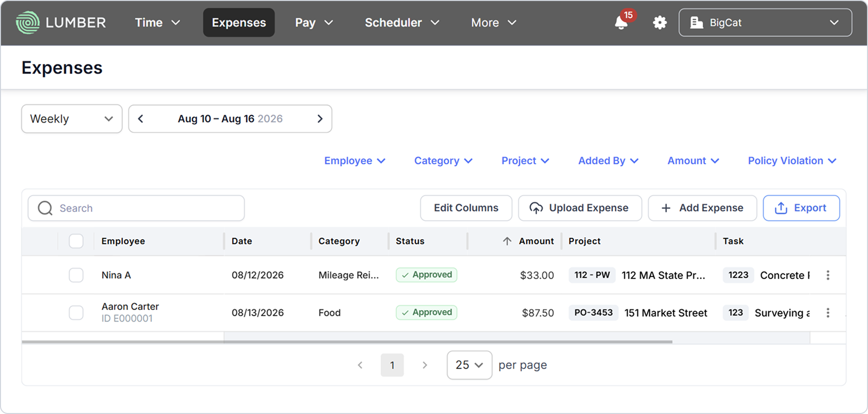
Task: Click the Task column header
Action: (x=733, y=241)
